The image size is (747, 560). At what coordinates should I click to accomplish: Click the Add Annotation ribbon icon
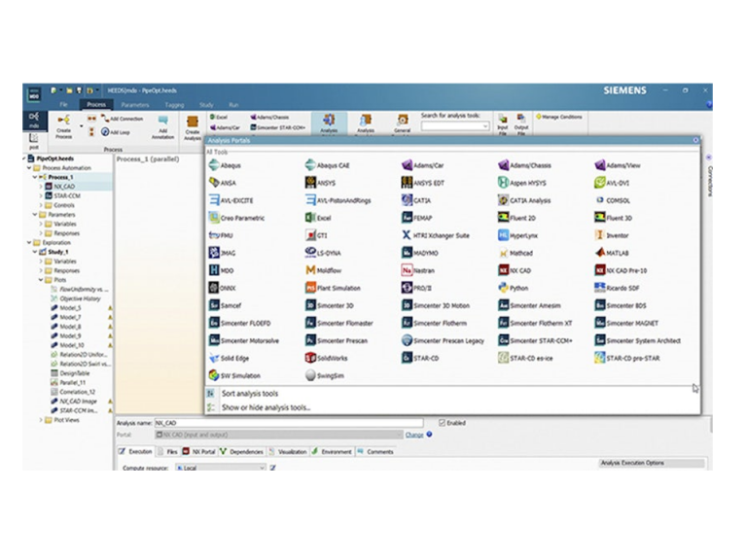coord(163,126)
